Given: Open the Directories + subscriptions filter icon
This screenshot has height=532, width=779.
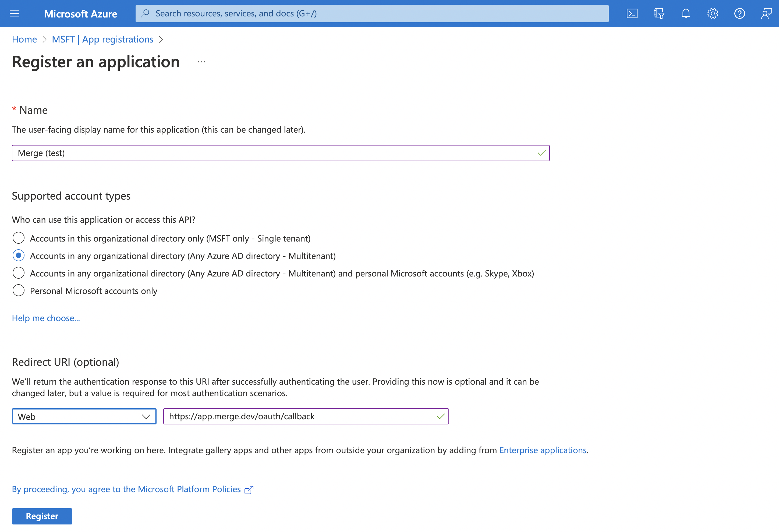Looking at the screenshot, I should [659, 13].
